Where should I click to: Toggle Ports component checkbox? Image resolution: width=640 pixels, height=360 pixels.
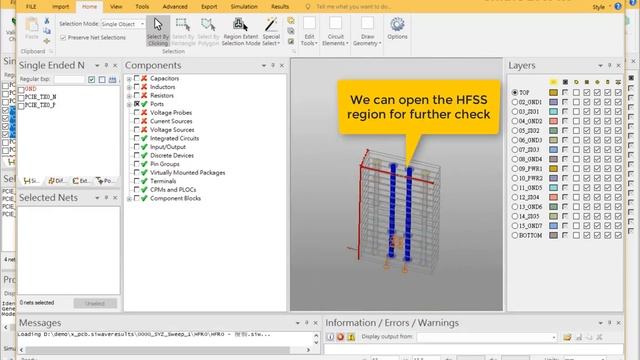(x=137, y=104)
